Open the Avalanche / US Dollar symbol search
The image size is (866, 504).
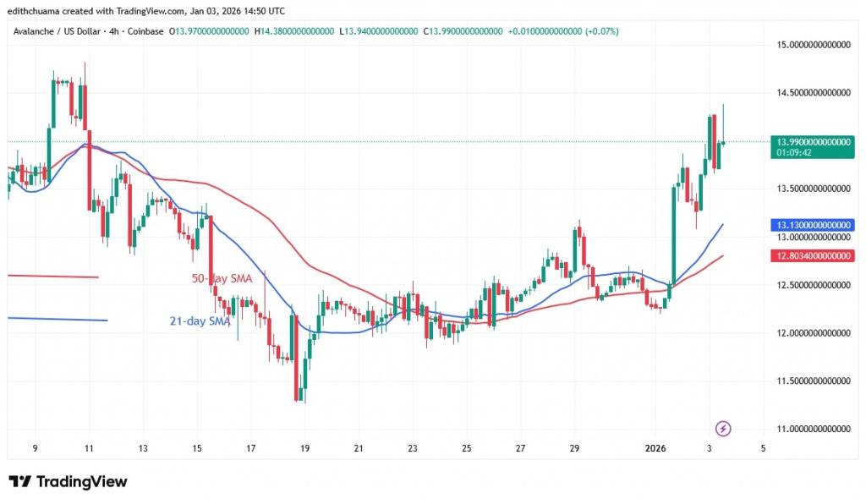point(59,30)
